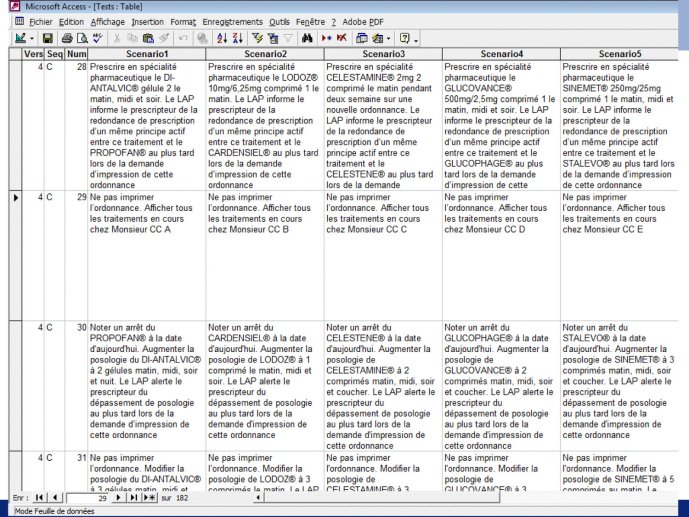Click the Help question mark icon
Viewport: 689px width, 517px height.
(405, 39)
